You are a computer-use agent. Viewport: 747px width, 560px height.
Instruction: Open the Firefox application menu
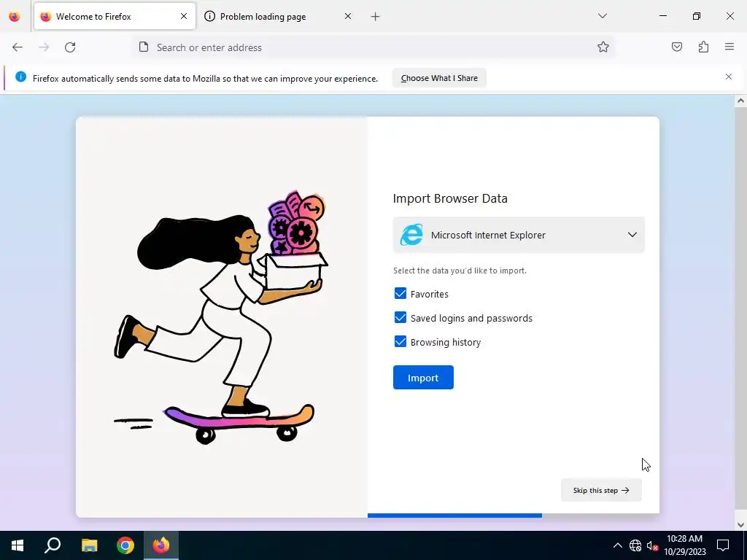coord(729,47)
